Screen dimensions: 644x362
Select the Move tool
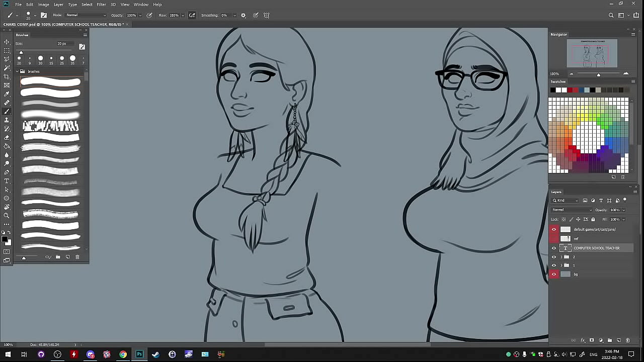pos(7,42)
